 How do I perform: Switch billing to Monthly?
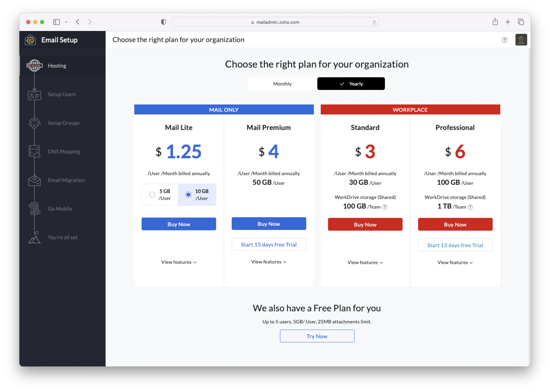tap(282, 83)
